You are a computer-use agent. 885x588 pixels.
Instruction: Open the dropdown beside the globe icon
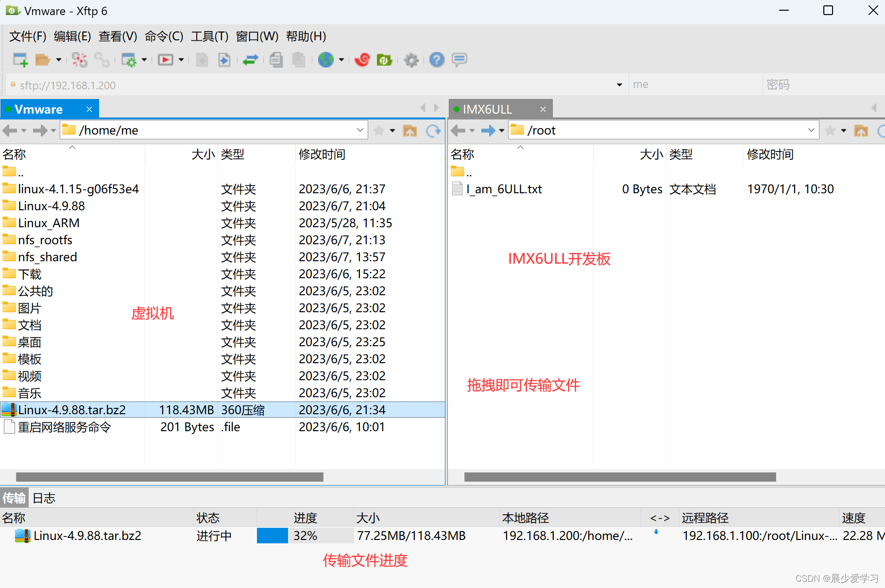click(x=341, y=60)
